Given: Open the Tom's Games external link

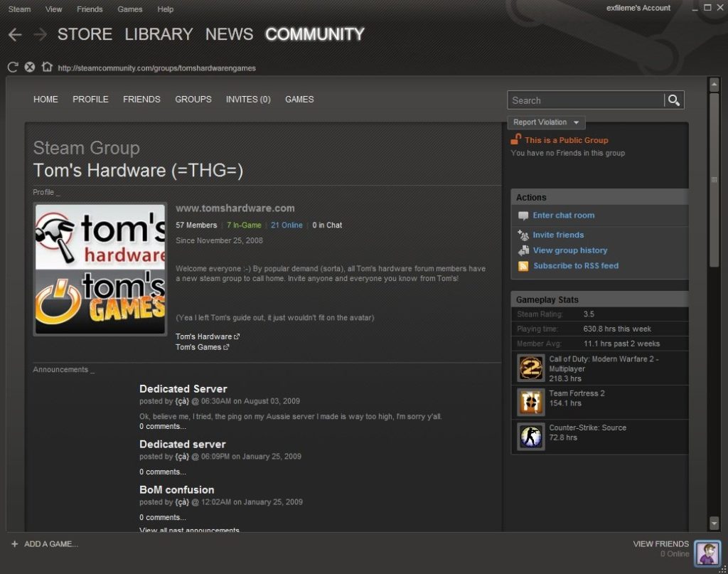Looking at the screenshot, I should click(x=203, y=347).
